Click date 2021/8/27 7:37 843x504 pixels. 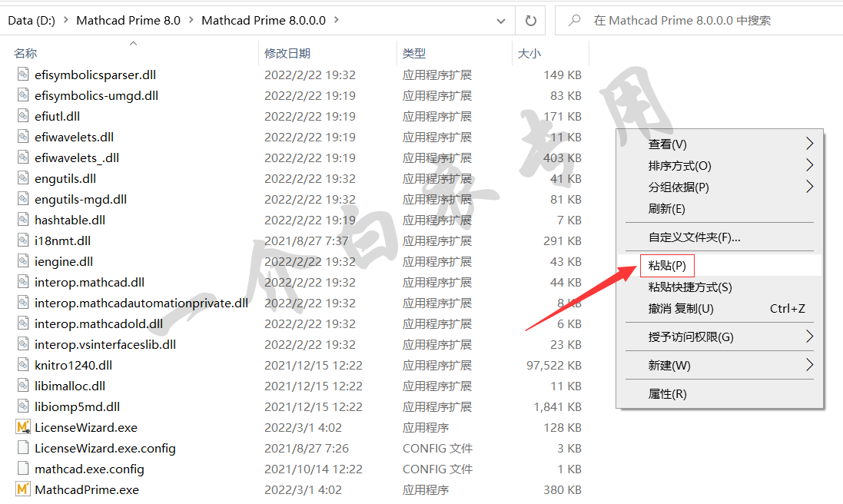tap(306, 240)
